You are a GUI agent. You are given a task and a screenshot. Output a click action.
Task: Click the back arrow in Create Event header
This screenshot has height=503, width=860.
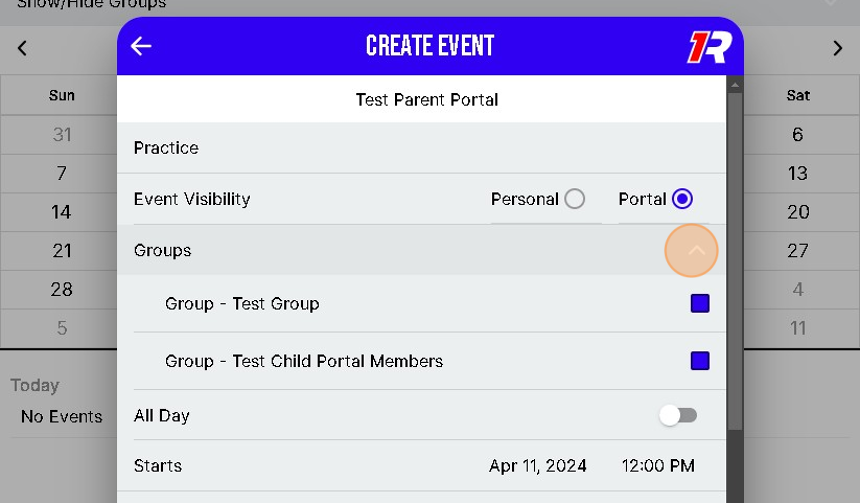click(141, 46)
